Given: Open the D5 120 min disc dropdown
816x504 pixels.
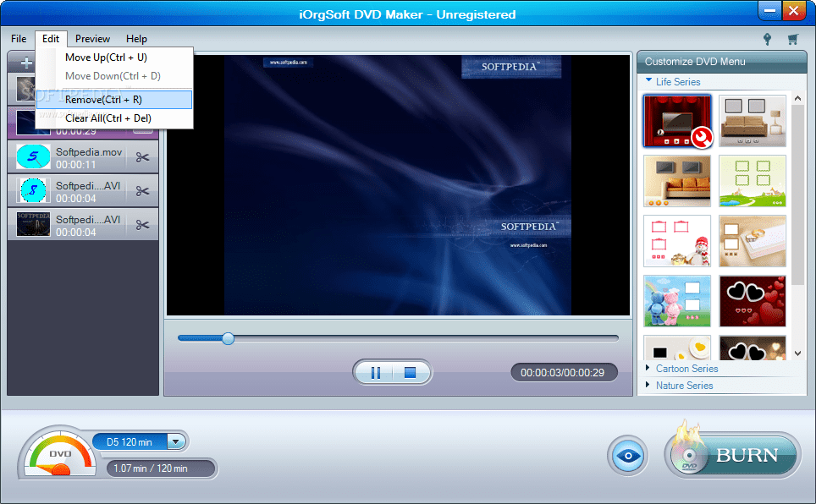Looking at the screenshot, I should pyautogui.click(x=176, y=442).
